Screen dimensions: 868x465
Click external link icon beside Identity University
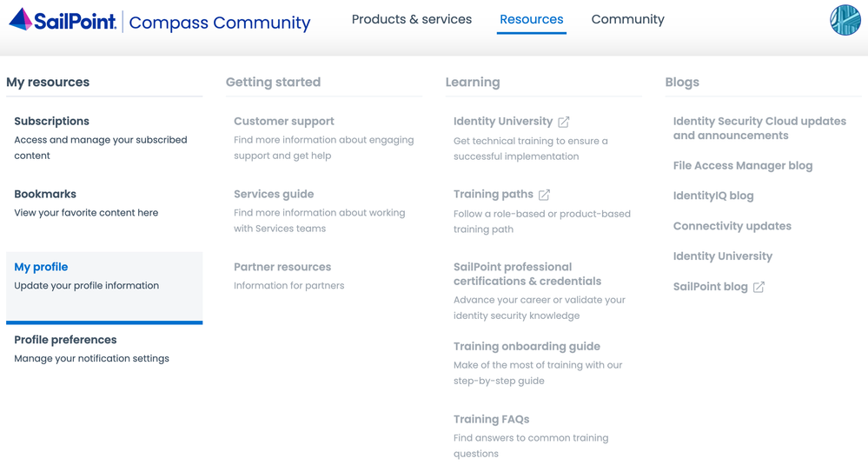564,122
